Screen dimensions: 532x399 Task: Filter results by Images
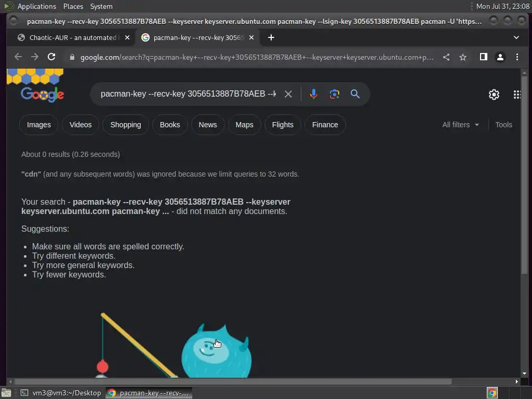pyautogui.click(x=38, y=125)
